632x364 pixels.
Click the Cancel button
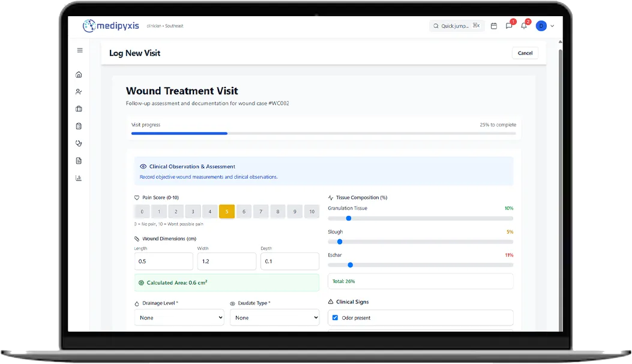click(525, 53)
